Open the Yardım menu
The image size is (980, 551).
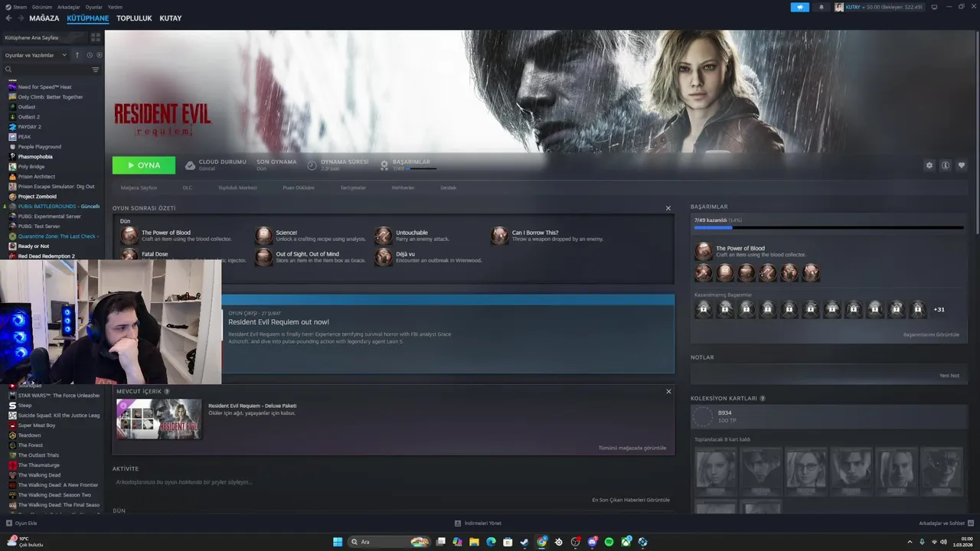[116, 7]
